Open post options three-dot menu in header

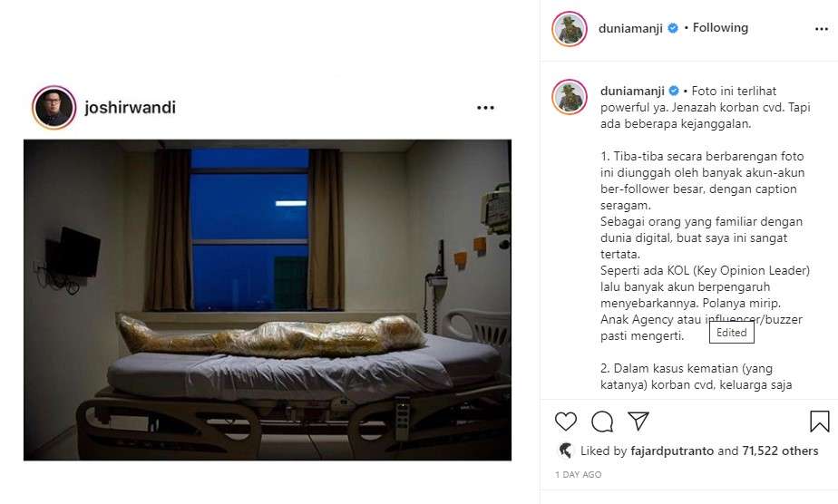coord(822,29)
